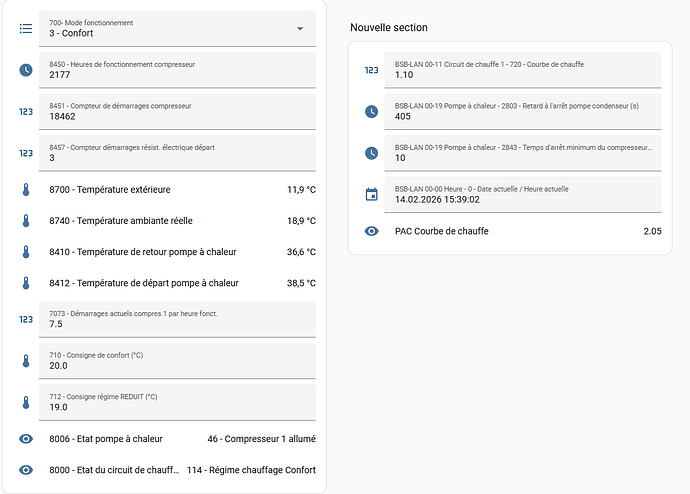Open PAC Courbe de chauffe row label

tap(442, 231)
